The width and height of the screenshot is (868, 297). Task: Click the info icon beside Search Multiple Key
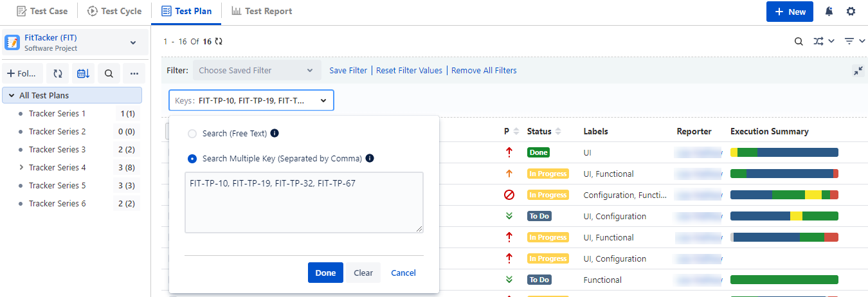[x=370, y=159]
